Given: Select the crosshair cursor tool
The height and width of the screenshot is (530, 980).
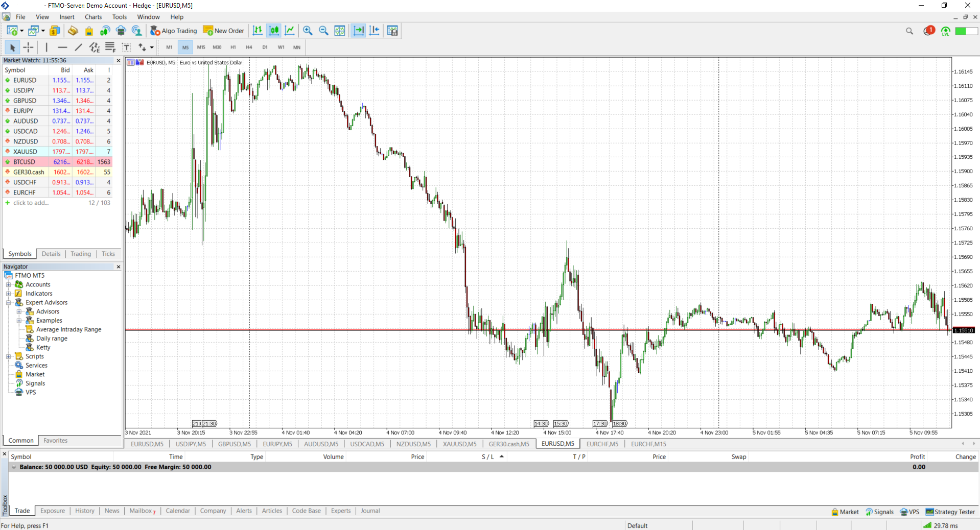Looking at the screenshot, I should click(x=28, y=47).
